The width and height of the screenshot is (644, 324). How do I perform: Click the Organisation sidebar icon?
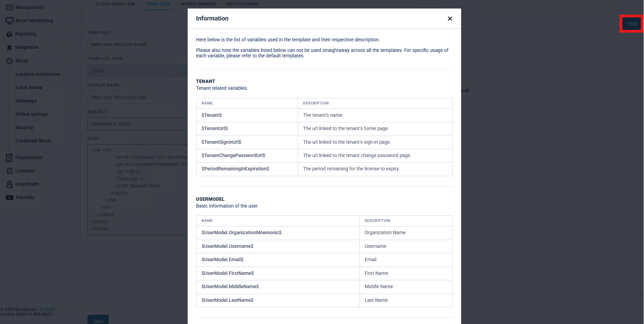(9, 157)
